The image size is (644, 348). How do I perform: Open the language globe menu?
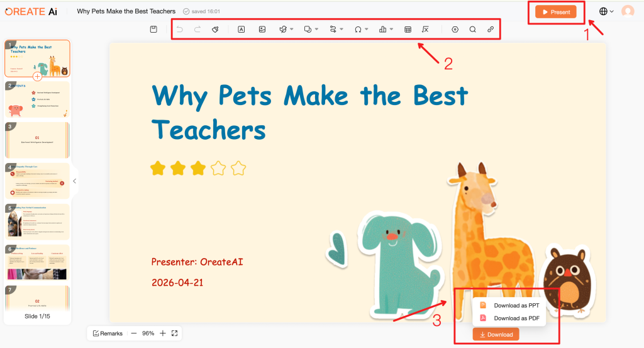tap(606, 11)
